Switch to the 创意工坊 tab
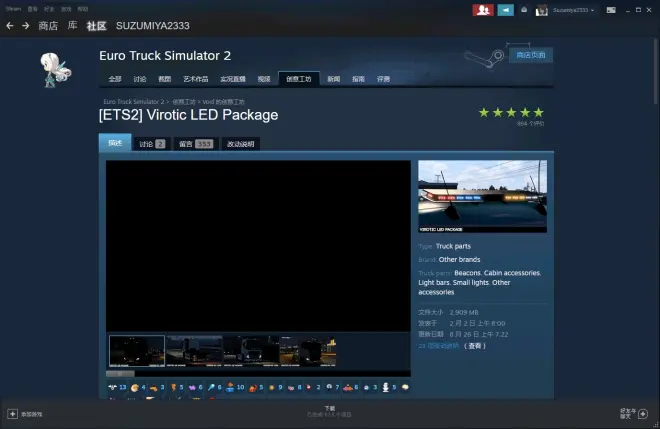The width and height of the screenshot is (660, 429). tap(298, 79)
